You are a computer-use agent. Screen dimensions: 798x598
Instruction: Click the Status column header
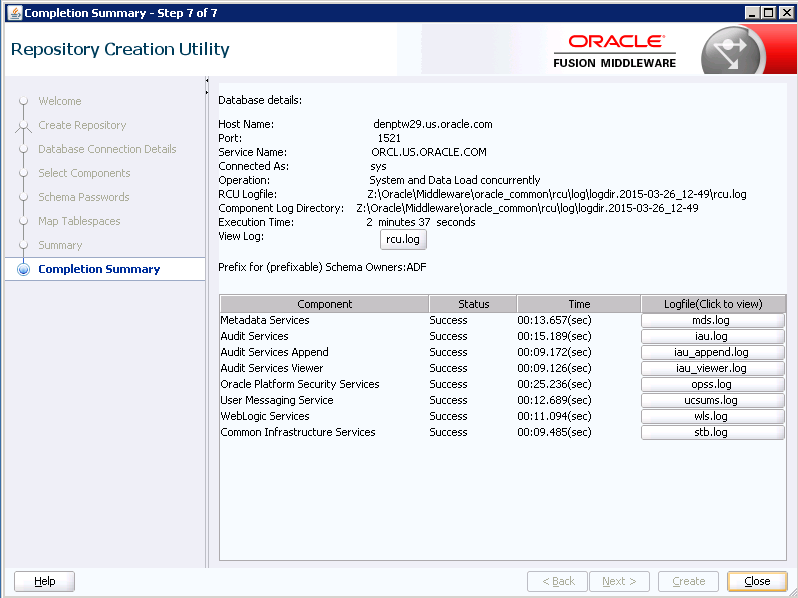pyautogui.click(x=473, y=304)
